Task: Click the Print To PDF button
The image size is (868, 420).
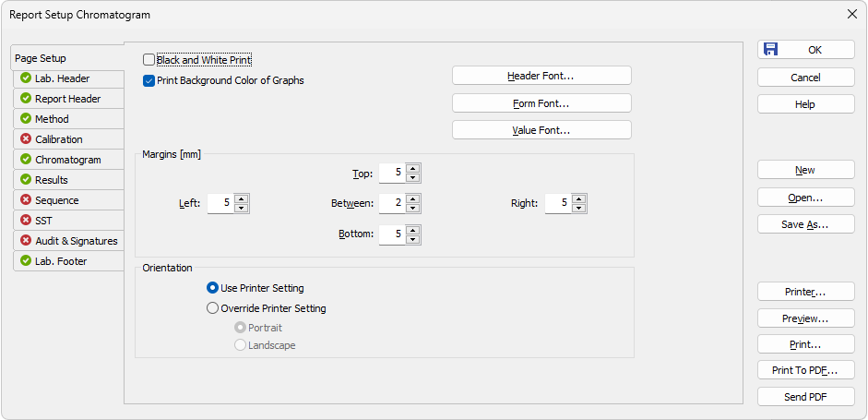Action: coord(805,370)
